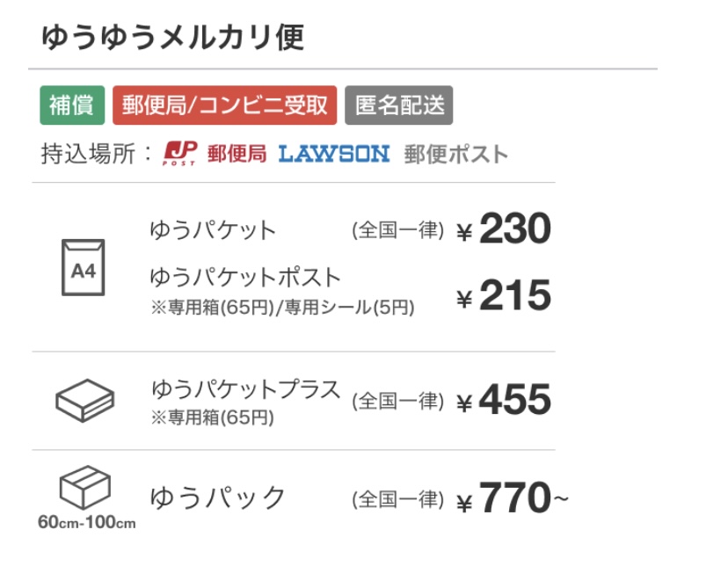Viewport: 728px width, 566px height.
Task: Click the ¥215 price
Action: pos(503,296)
